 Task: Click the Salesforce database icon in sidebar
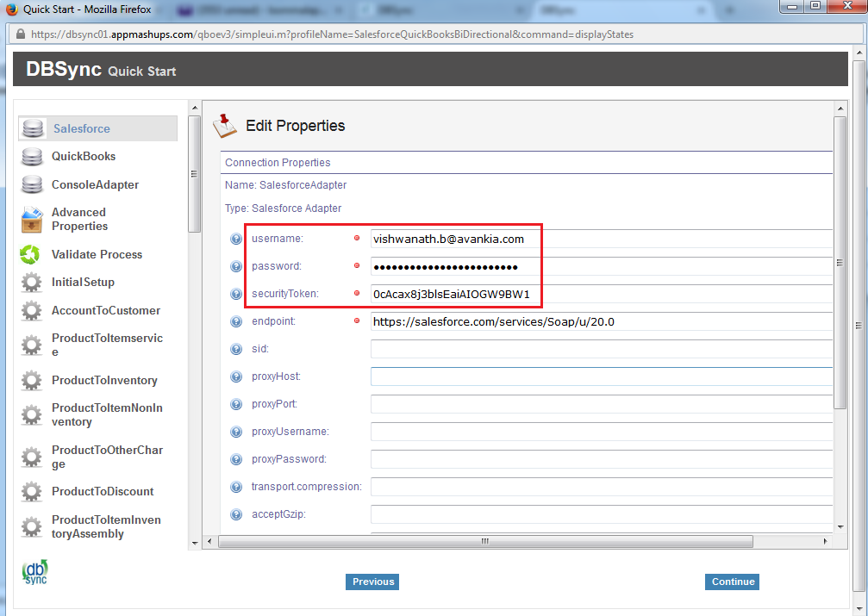[33, 128]
